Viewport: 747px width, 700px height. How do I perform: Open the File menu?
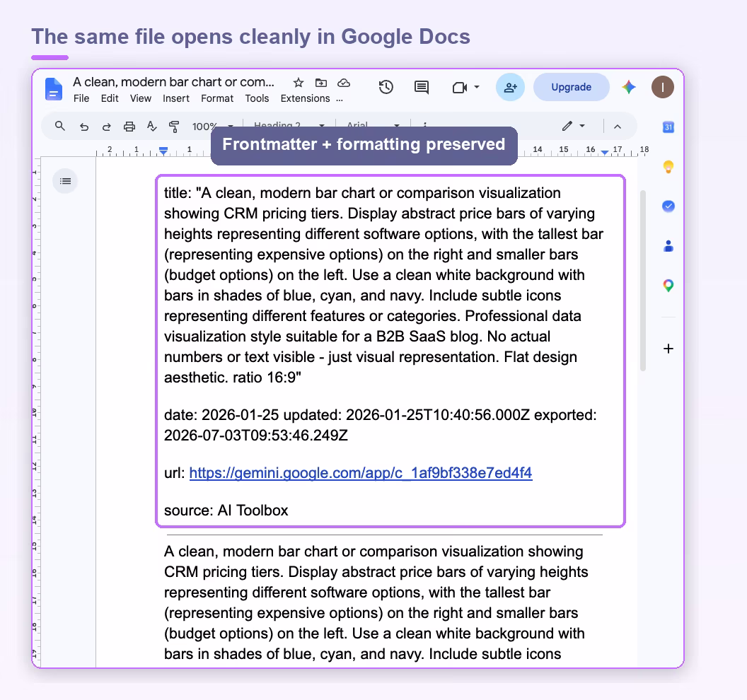pyautogui.click(x=81, y=98)
